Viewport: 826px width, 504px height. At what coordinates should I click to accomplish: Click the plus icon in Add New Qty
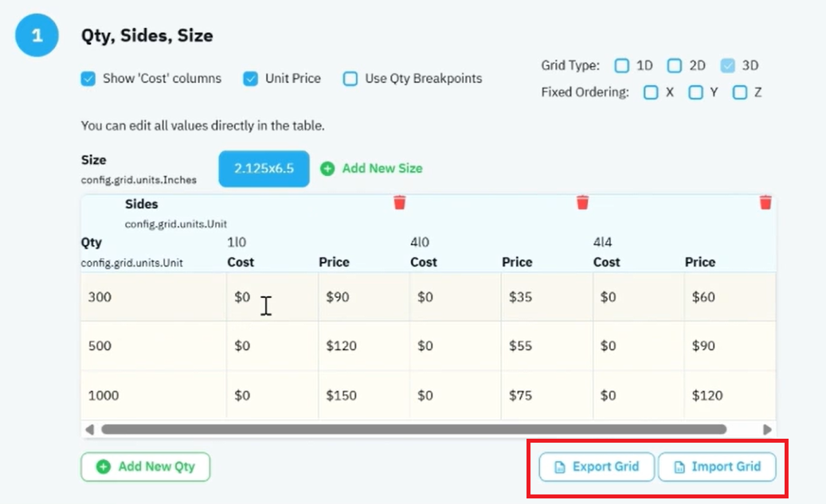pos(104,467)
